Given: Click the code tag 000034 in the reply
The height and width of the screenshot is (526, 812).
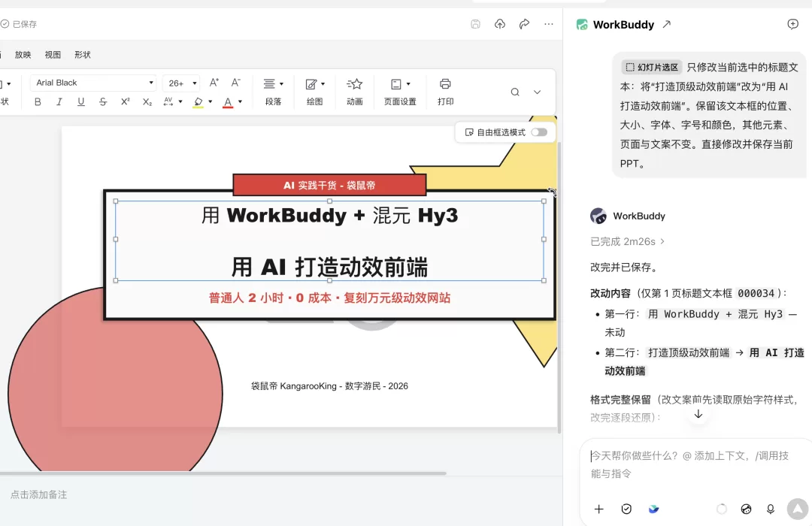Looking at the screenshot, I should click(x=756, y=294).
